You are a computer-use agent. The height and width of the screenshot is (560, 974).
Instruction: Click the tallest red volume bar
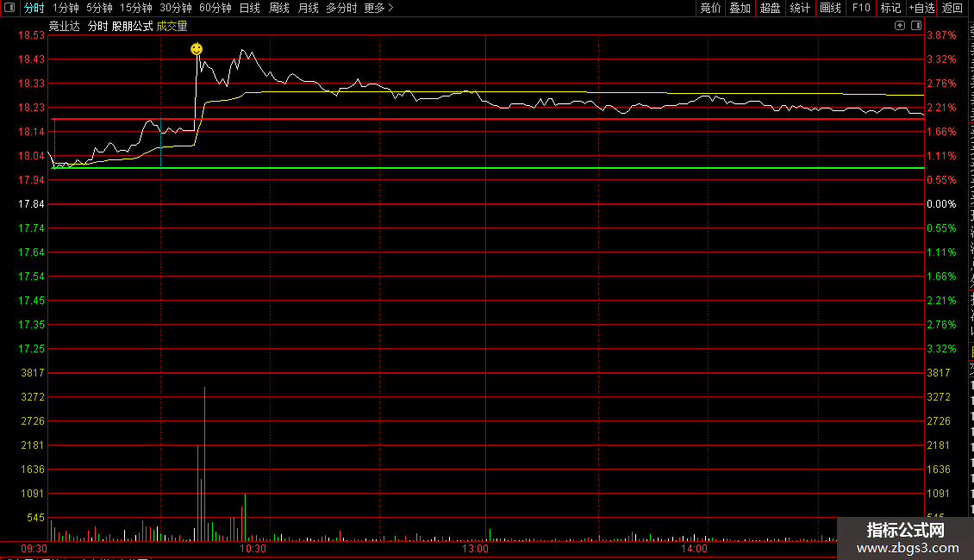204,464
